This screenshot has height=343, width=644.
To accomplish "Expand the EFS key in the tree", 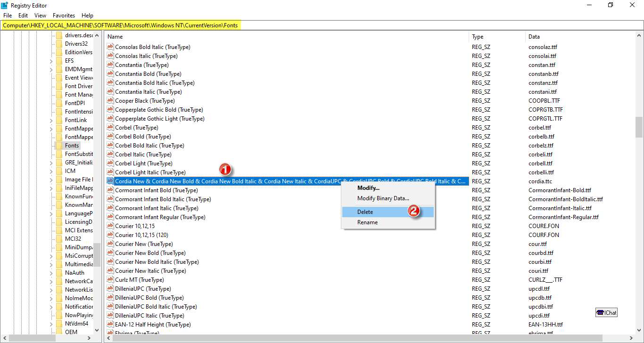I will coord(51,61).
